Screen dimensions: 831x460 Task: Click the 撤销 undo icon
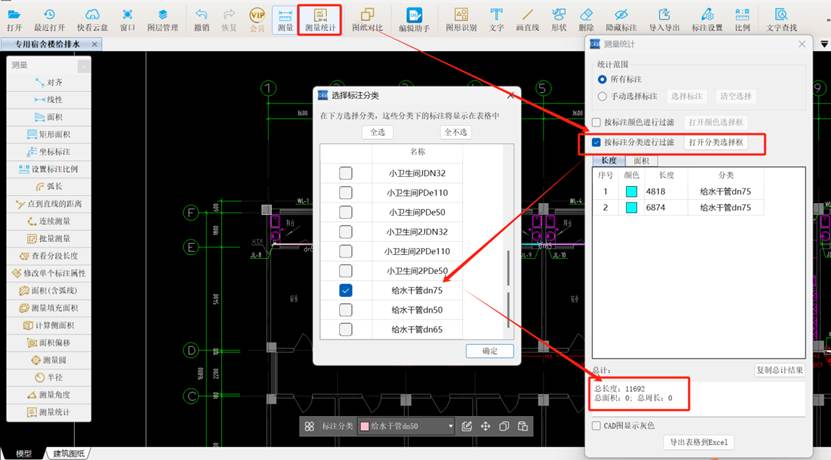[x=201, y=20]
